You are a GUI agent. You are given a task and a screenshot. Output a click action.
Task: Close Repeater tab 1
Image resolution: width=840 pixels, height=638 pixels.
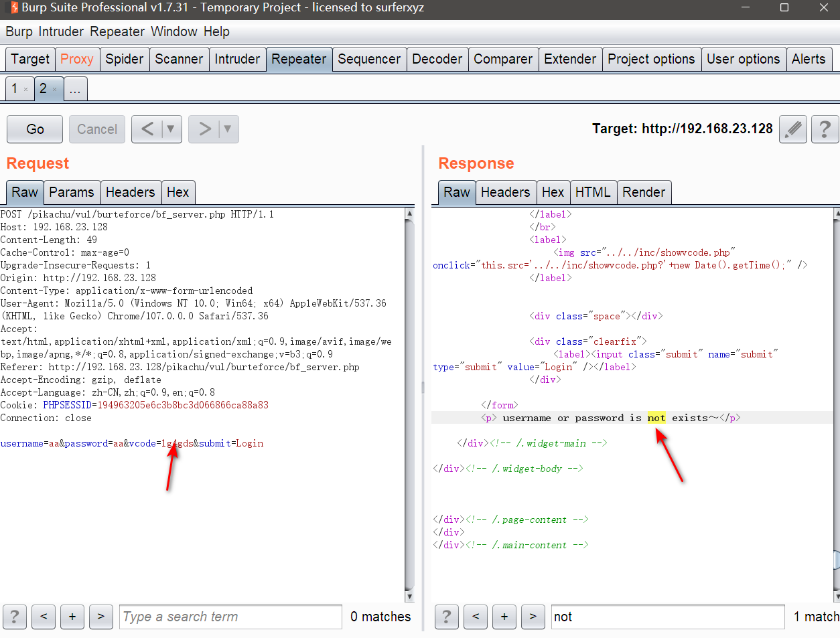click(x=26, y=89)
